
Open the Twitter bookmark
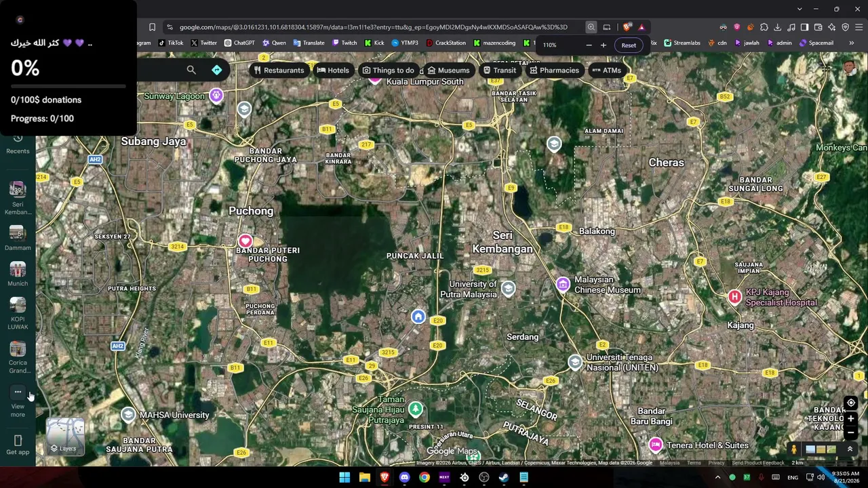[204, 43]
